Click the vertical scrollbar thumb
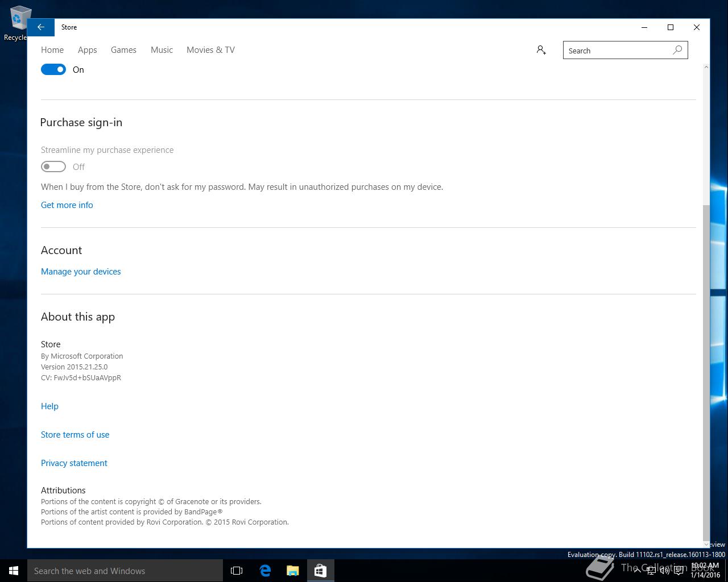This screenshot has width=728, height=582. point(706,372)
